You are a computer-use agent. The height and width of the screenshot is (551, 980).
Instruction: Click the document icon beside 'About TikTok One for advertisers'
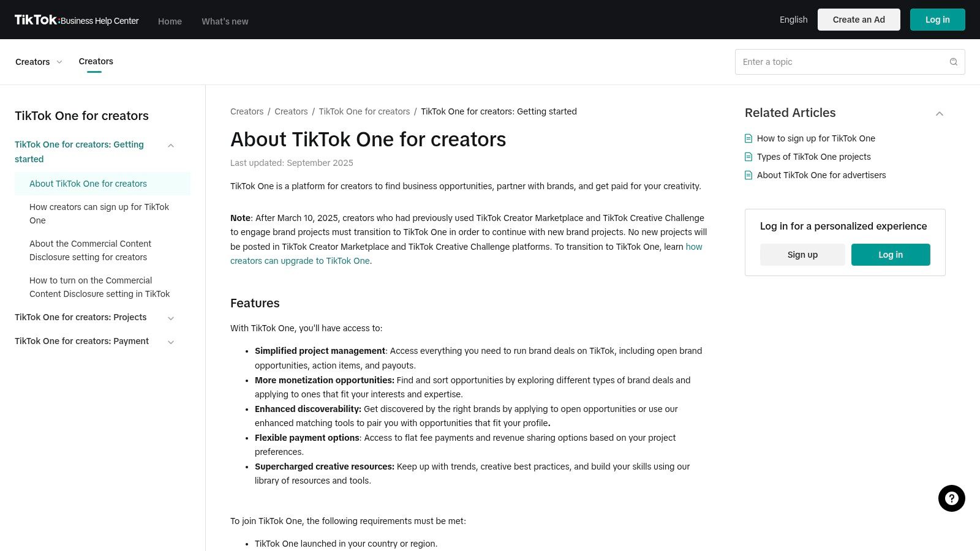tap(748, 175)
